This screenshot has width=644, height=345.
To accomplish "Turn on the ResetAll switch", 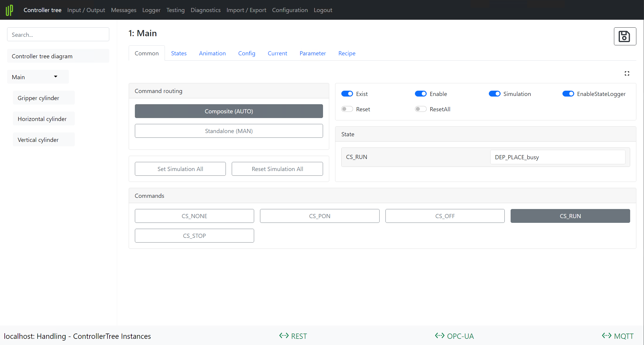I will click(x=421, y=109).
